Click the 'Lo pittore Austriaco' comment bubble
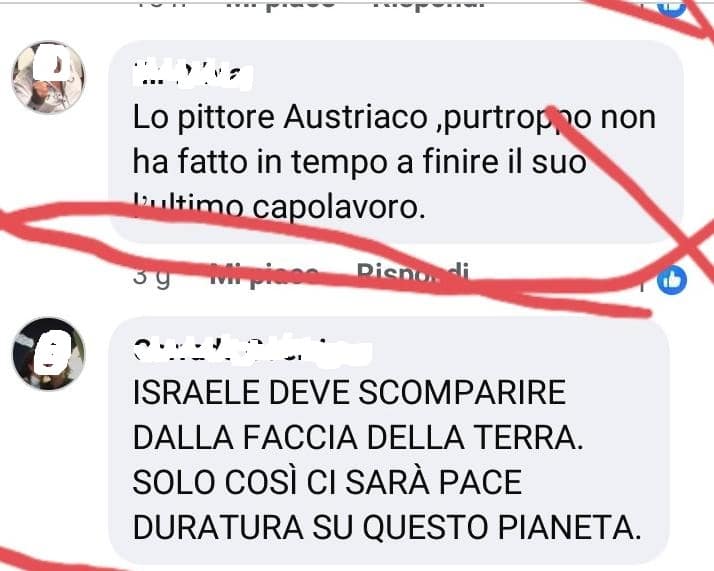Screen dimensions: 714x571 [x=396, y=142]
